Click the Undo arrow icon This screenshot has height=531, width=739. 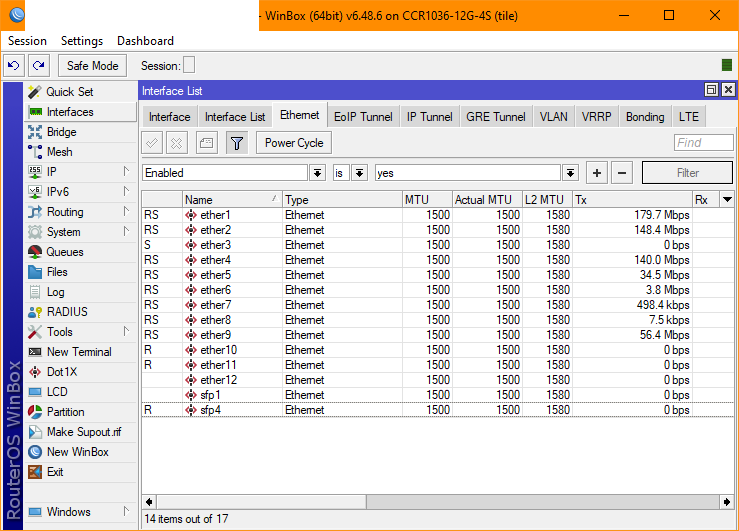(14, 65)
